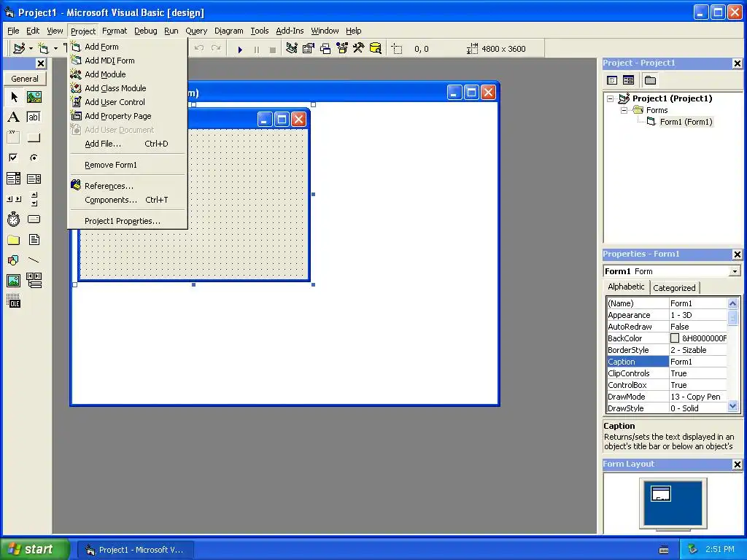Screen dimensions: 747x560
Task: Select the CommandButton control tool
Action: tap(34, 138)
